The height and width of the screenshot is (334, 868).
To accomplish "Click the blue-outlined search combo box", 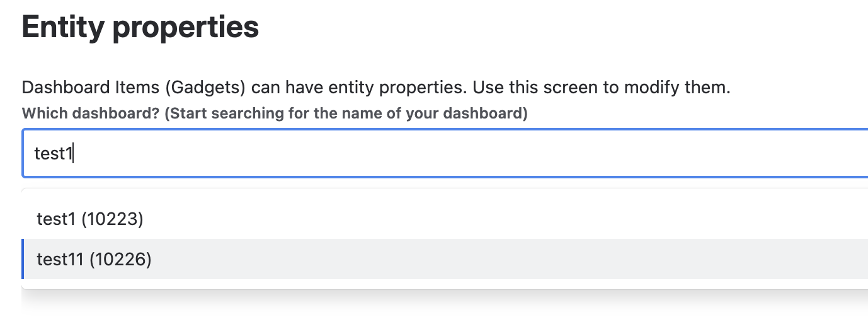I will [x=441, y=153].
